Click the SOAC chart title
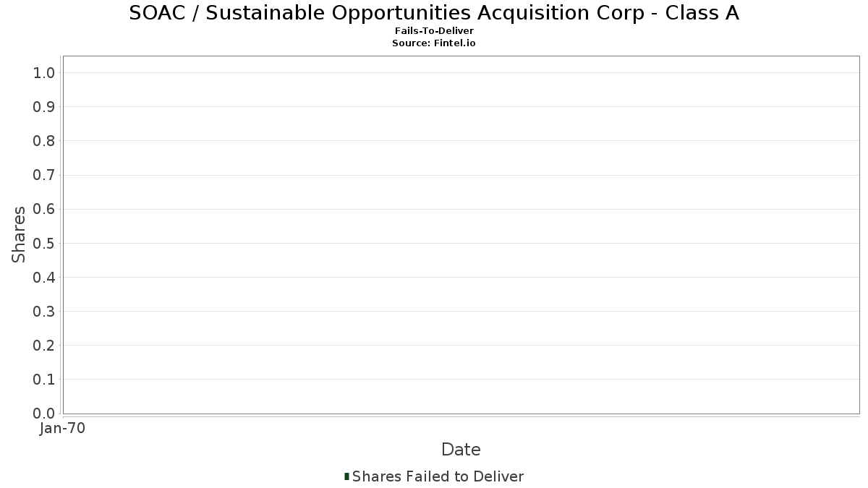 click(x=434, y=13)
